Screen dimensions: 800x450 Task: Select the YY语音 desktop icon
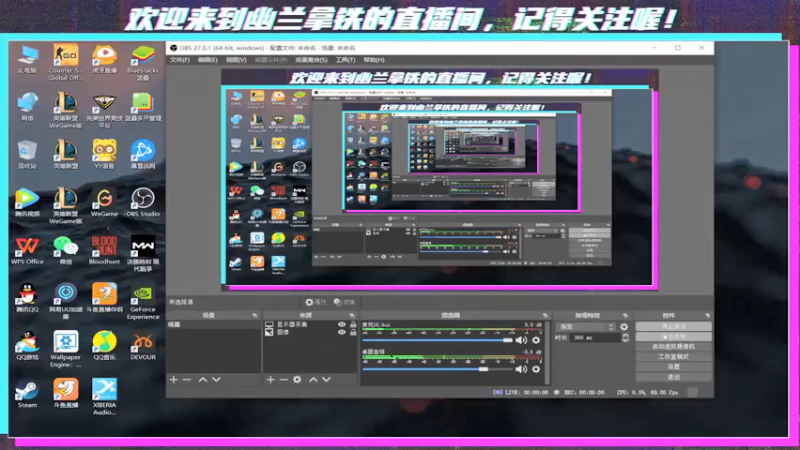click(104, 154)
